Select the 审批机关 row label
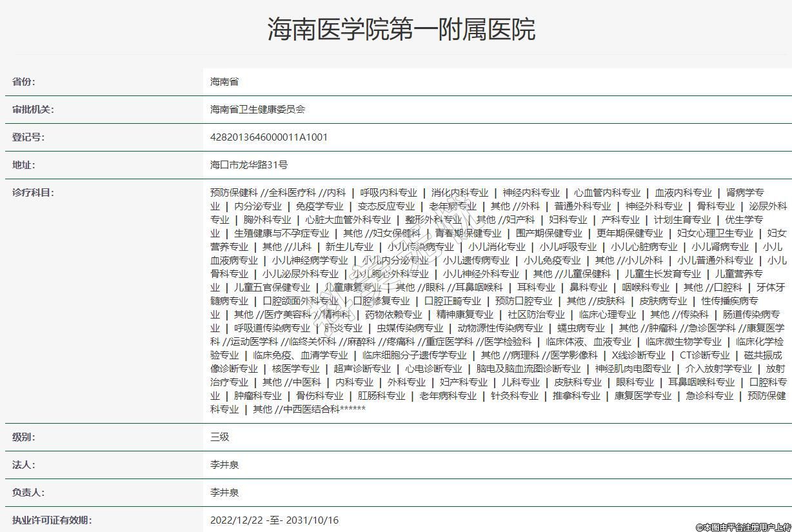 click(x=33, y=110)
